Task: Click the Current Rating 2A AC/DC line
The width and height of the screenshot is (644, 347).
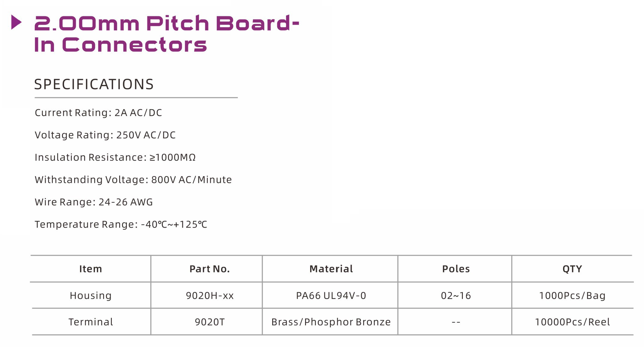Action: click(x=98, y=113)
